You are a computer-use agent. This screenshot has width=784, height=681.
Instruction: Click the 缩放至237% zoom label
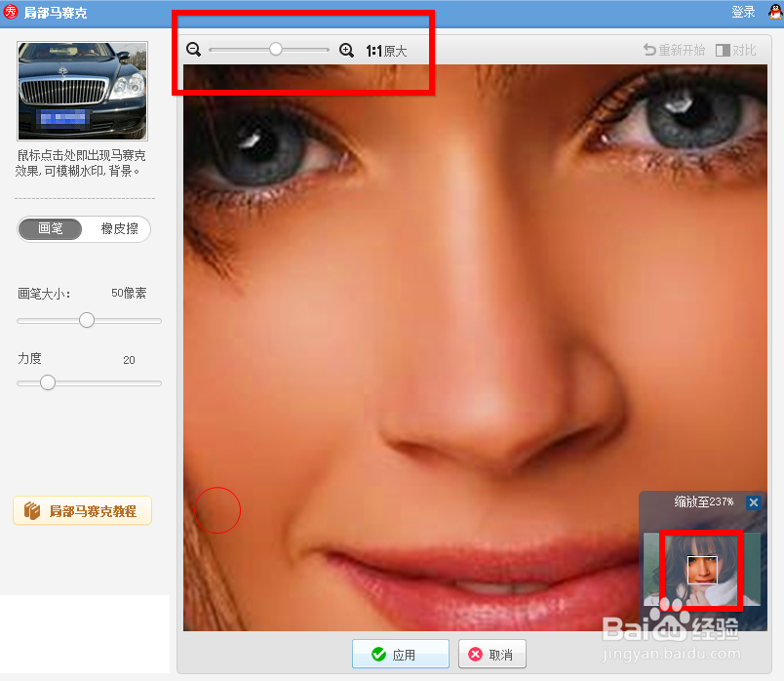pos(703,501)
